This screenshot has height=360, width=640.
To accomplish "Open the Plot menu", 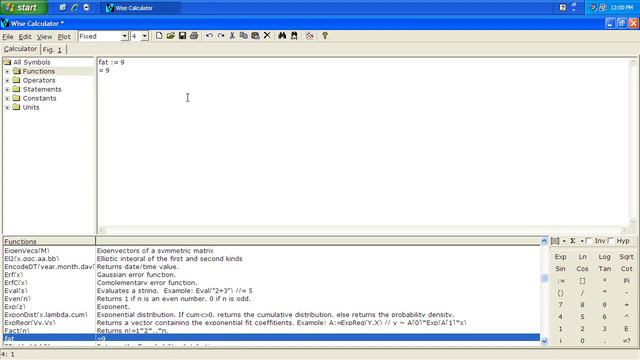I will pyautogui.click(x=64, y=37).
